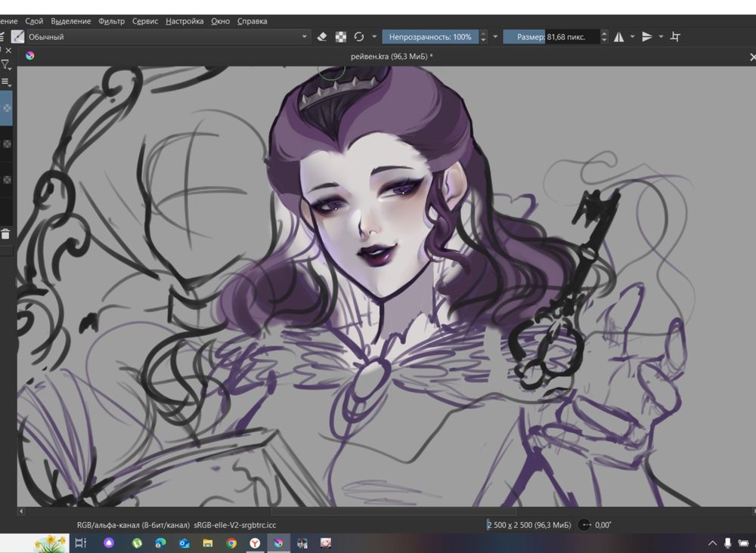Click the 0,00° canvas rotation value
The height and width of the screenshot is (553, 756).
tap(603, 525)
